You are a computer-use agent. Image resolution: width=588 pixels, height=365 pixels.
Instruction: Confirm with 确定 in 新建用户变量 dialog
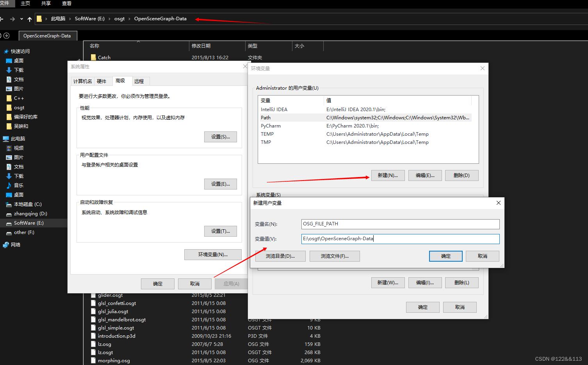pyautogui.click(x=445, y=256)
